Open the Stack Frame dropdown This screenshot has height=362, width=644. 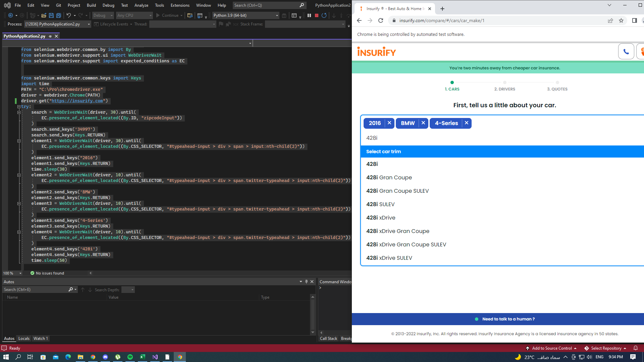click(x=305, y=24)
